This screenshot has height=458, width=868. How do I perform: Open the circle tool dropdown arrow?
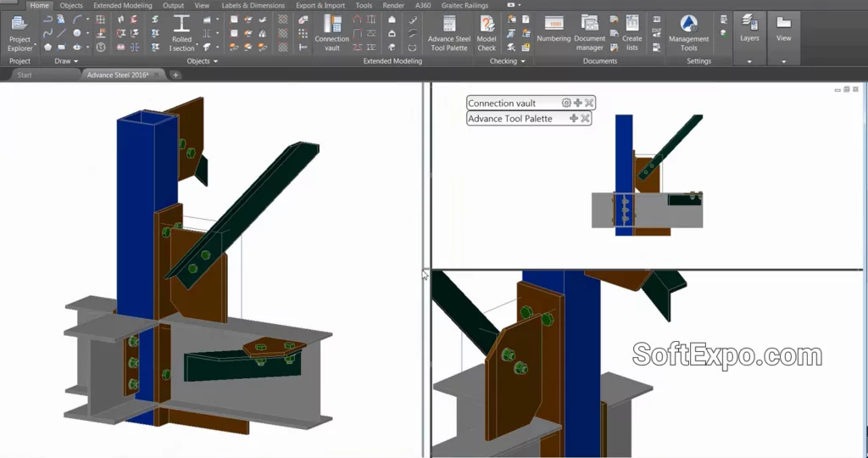87,33
